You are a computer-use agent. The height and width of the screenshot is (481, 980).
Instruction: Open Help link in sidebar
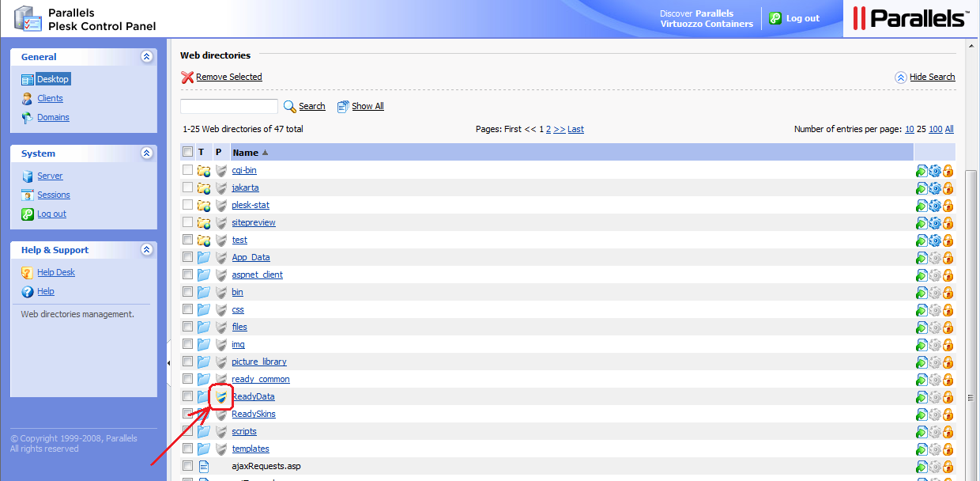(x=46, y=291)
